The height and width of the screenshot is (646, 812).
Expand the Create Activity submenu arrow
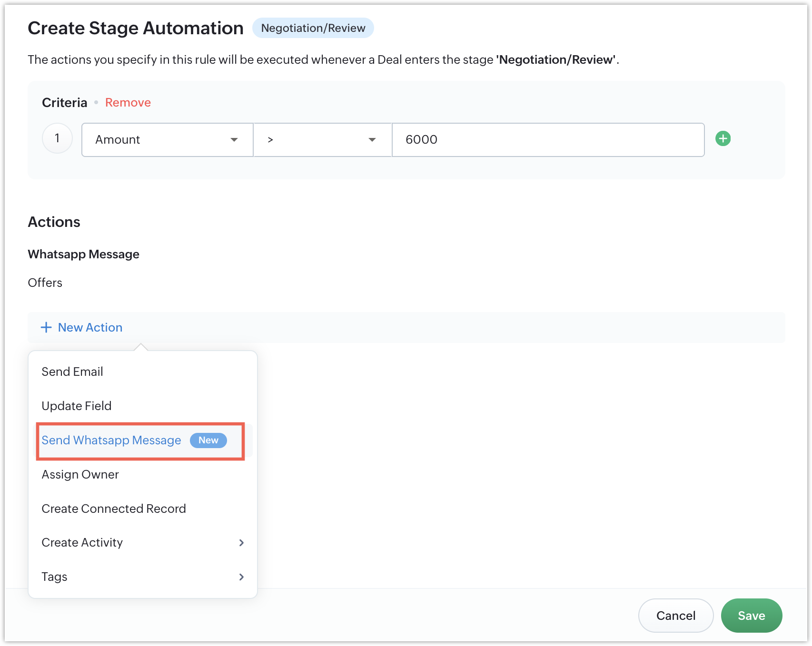click(x=241, y=543)
